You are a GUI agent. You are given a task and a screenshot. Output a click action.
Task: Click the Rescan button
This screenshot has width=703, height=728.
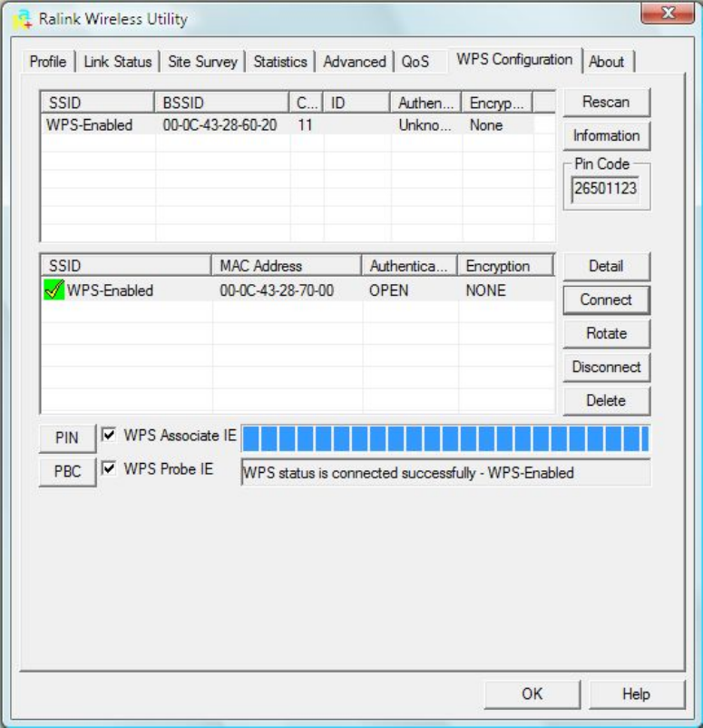coord(606,103)
